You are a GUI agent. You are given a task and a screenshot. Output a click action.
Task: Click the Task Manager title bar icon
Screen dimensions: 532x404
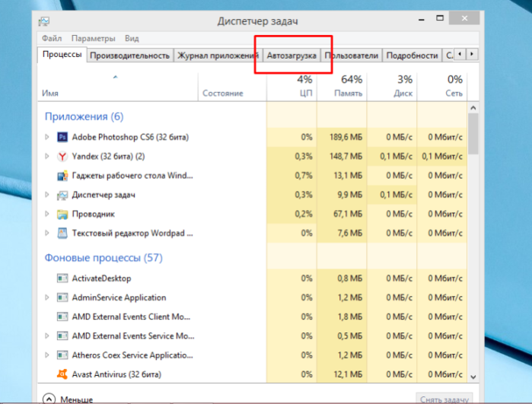coord(44,21)
